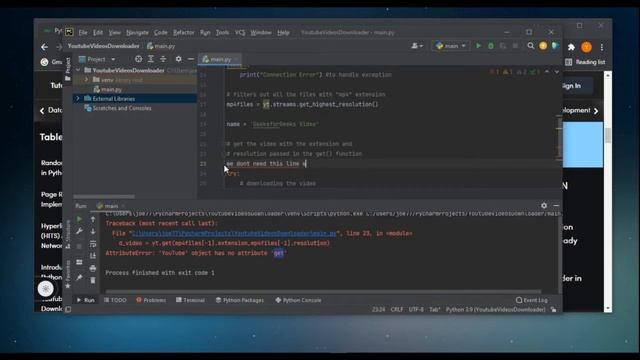The image size is (640, 360).
Task: Click the orange IDE updates icon
Action: pos(543,46)
